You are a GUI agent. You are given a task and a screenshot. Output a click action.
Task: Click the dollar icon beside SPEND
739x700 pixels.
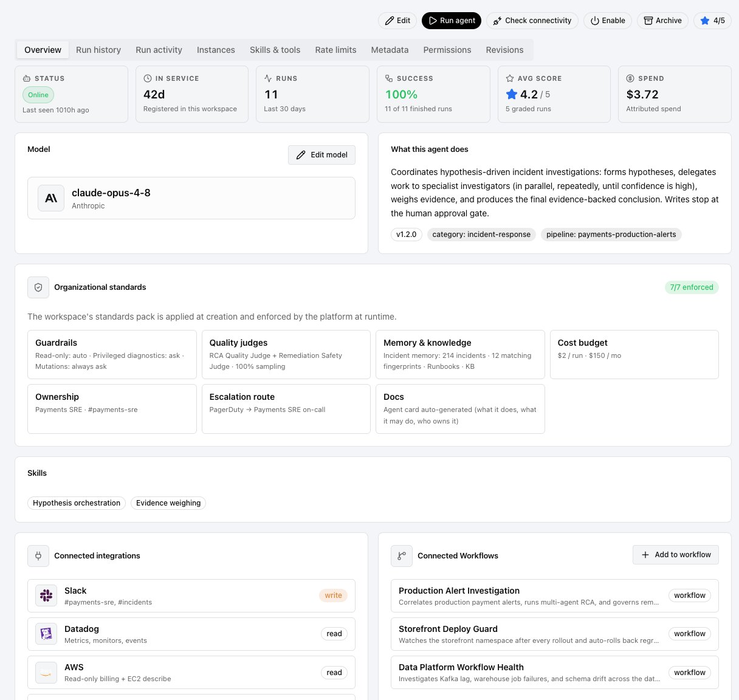tap(630, 78)
